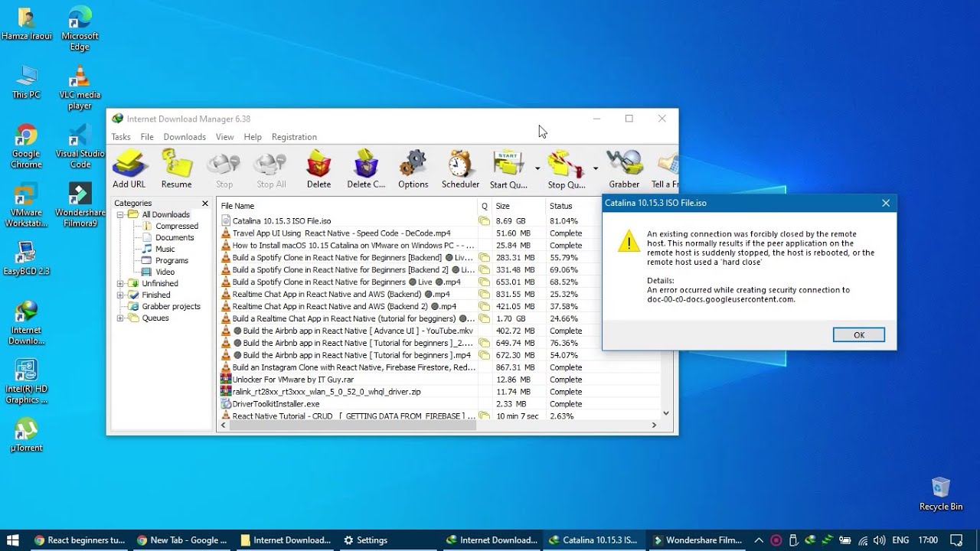Image resolution: width=980 pixels, height=551 pixels.
Task: Click the Delete toolbar icon
Action: pyautogui.click(x=318, y=169)
